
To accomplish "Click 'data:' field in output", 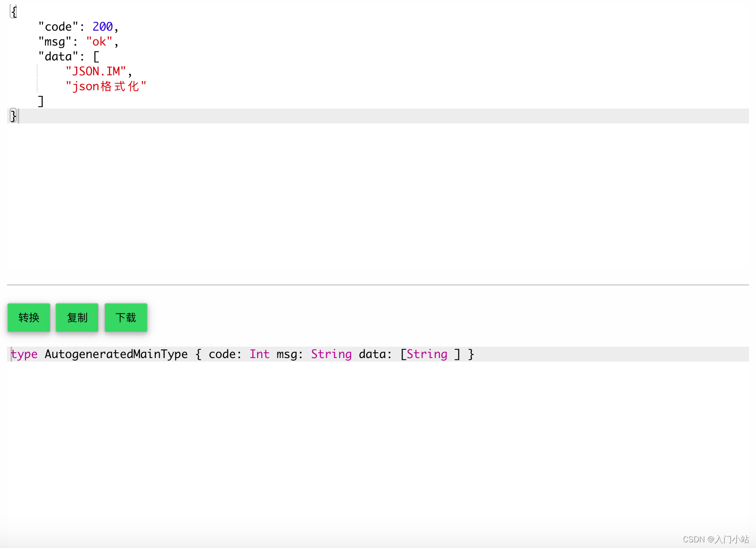I will tap(375, 354).
